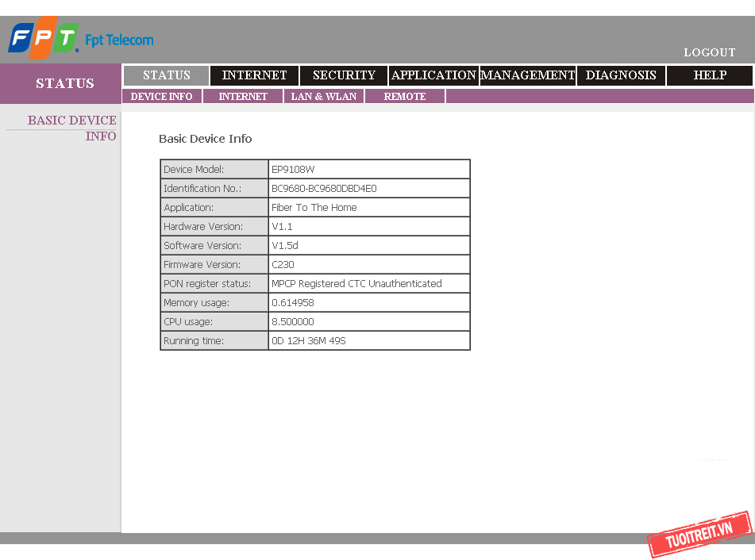The height and width of the screenshot is (560, 755).
Task: Click the Running time value cell
Action: 309,341
